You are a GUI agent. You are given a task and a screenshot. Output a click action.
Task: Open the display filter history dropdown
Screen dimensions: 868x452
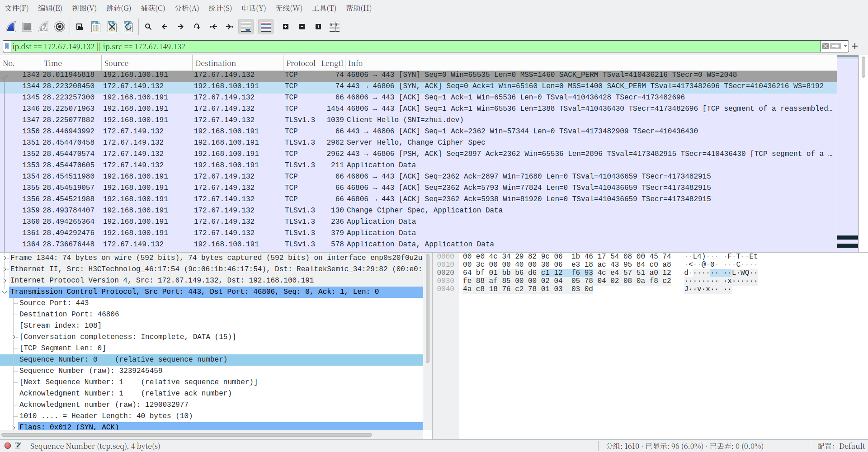pyautogui.click(x=845, y=46)
